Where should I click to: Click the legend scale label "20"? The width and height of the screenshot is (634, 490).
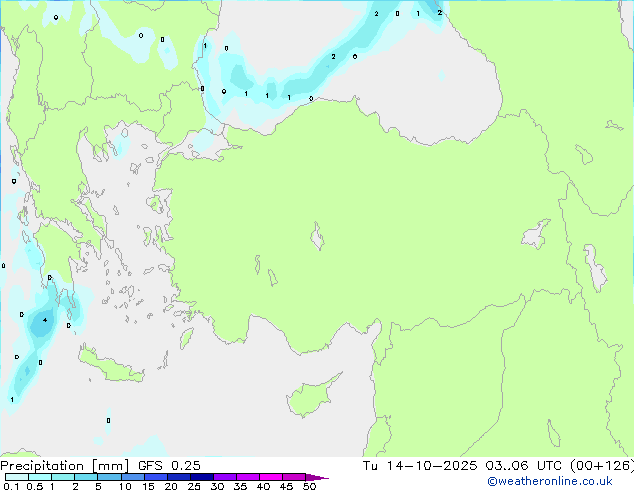pos(171,486)
